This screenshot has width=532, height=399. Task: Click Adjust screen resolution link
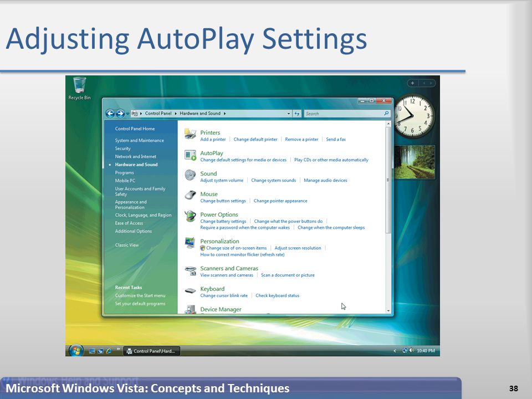point(298,248)
